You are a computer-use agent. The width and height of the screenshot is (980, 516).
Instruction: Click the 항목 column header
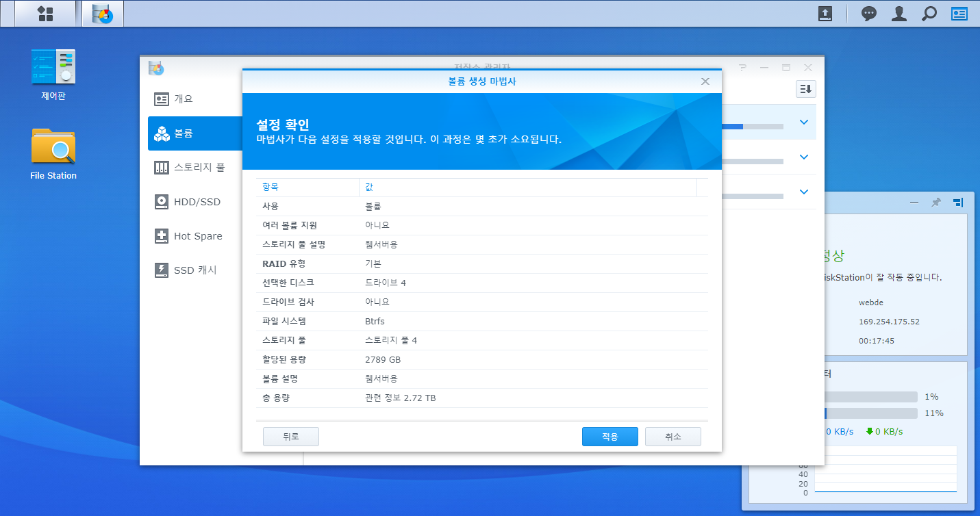[x=307, y=187]
